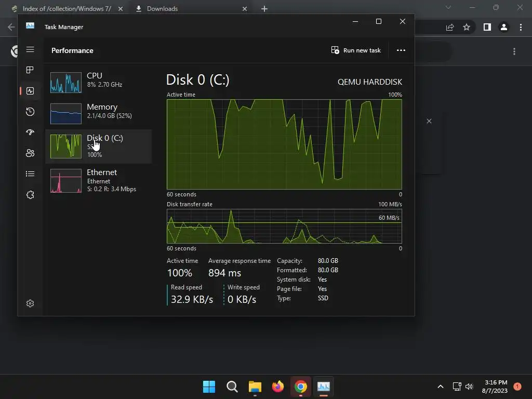Open the clock showing 3:16 PM
The width and height of the screenshot is (532, 399).
click(495, 387)
